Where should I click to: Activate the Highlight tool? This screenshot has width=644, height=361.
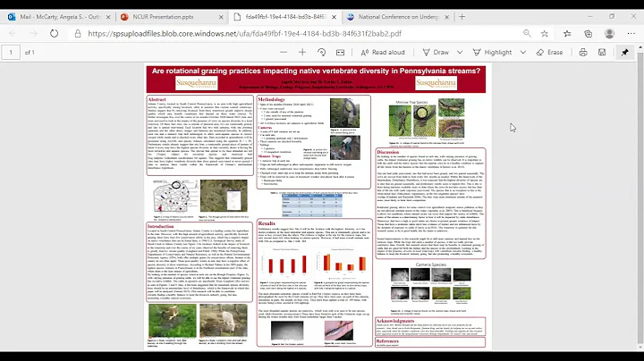coord(493,53)
